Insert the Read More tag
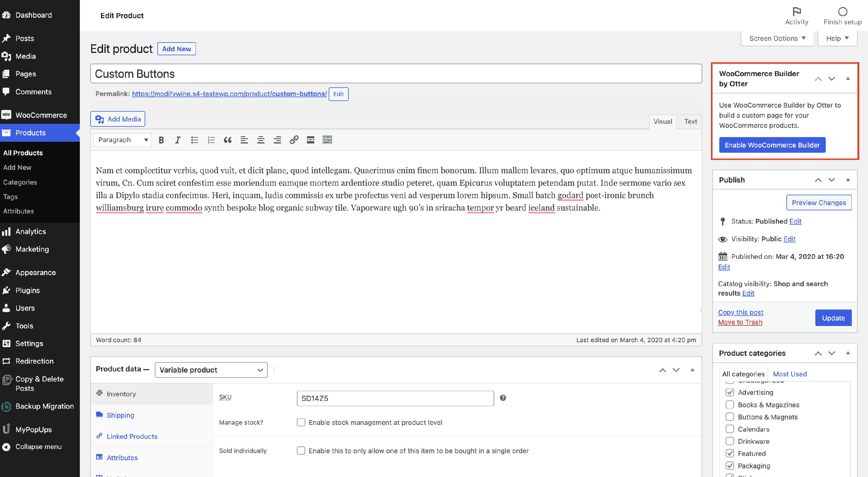Viewport: 868px width, 477px height. pyautogui.click(x=310, y=140)
